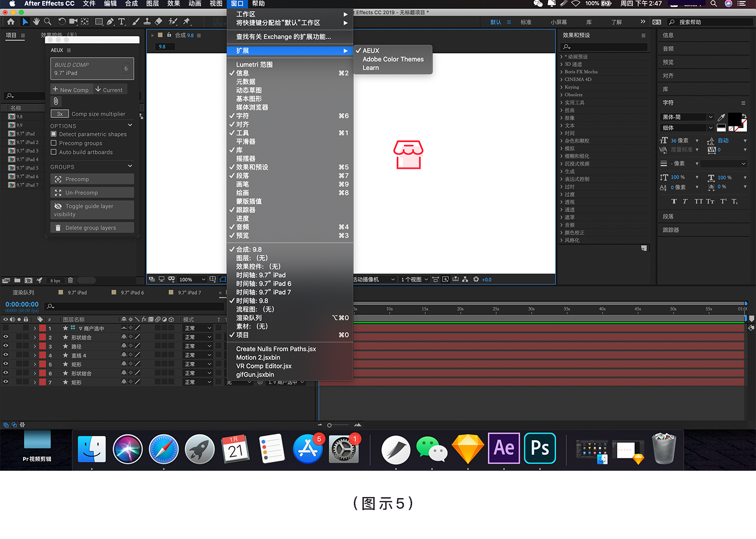Select the Pen tool in toolbar
This screenshot has height=539, width=756.
(110, 22)
